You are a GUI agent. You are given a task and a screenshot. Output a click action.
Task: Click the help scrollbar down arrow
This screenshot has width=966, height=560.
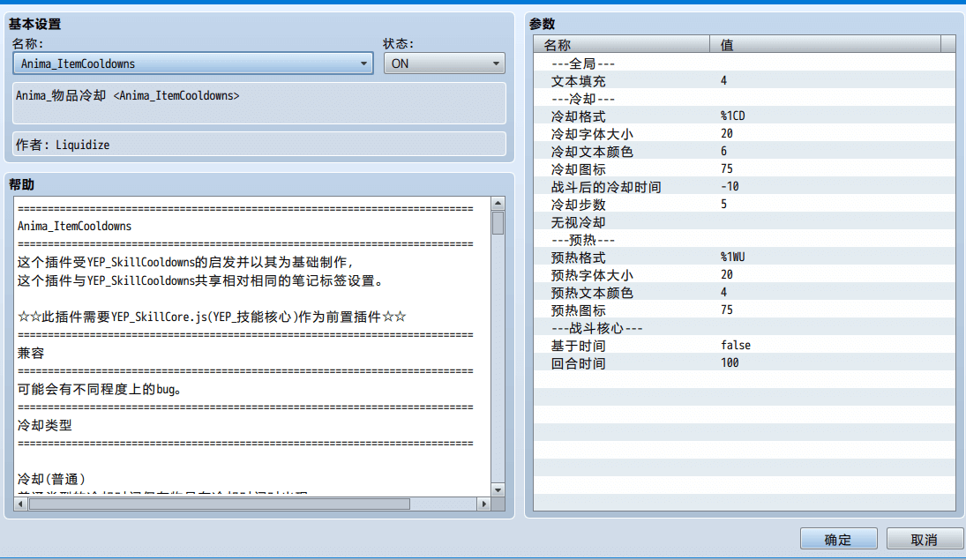(x=498, y=489)
